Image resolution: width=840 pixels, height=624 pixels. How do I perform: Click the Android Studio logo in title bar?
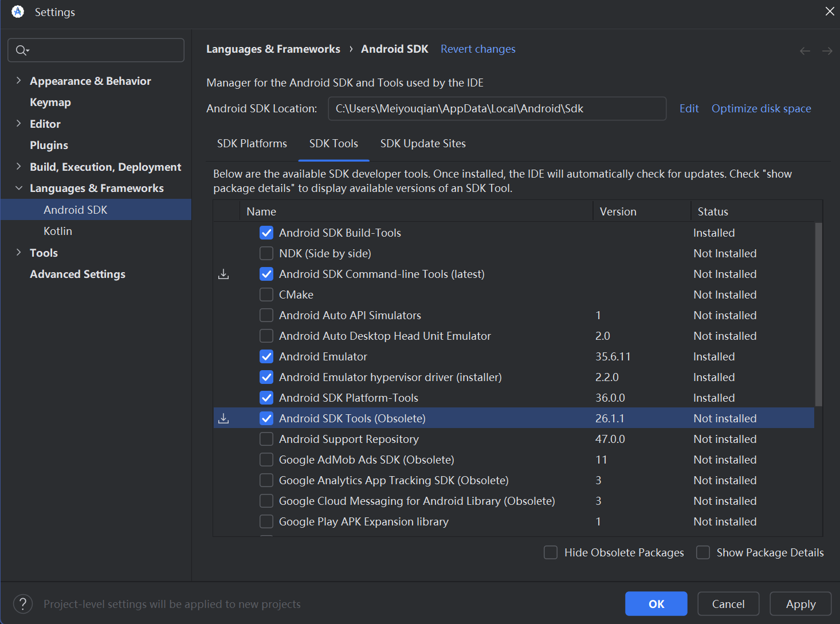[18, 12]
